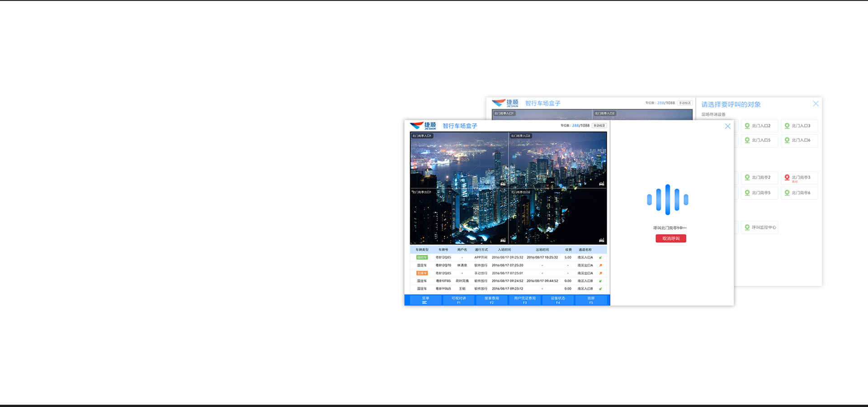Click the 收费 column header
The height and width of the screenshot is (407, 868).
click(568, 250)
